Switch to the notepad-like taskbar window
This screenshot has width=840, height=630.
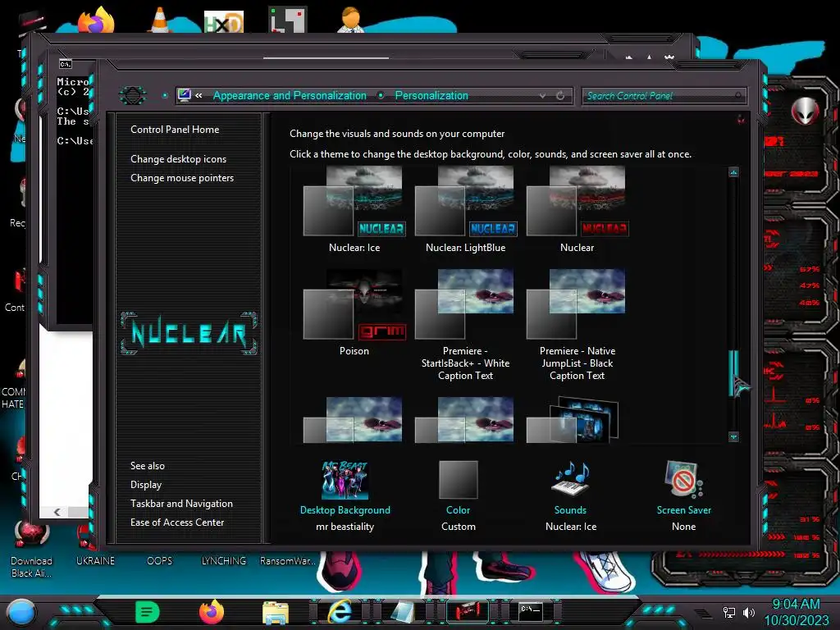point(403,612)
